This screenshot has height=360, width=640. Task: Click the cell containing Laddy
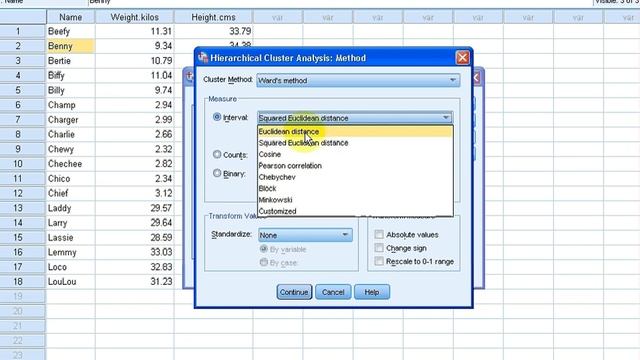tap(71, 208)
